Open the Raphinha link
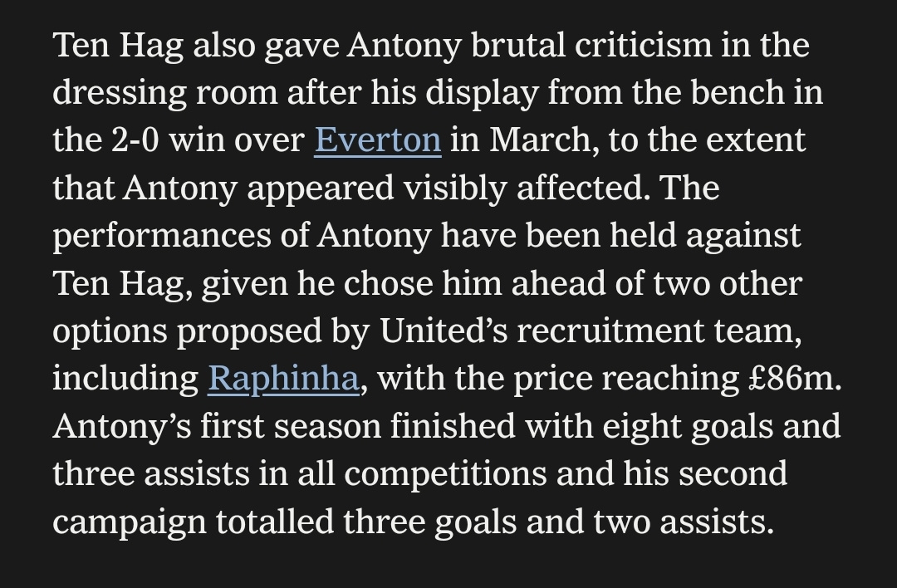Image resolution: width=897 pixels, height=588 pixels. (283, 378)
